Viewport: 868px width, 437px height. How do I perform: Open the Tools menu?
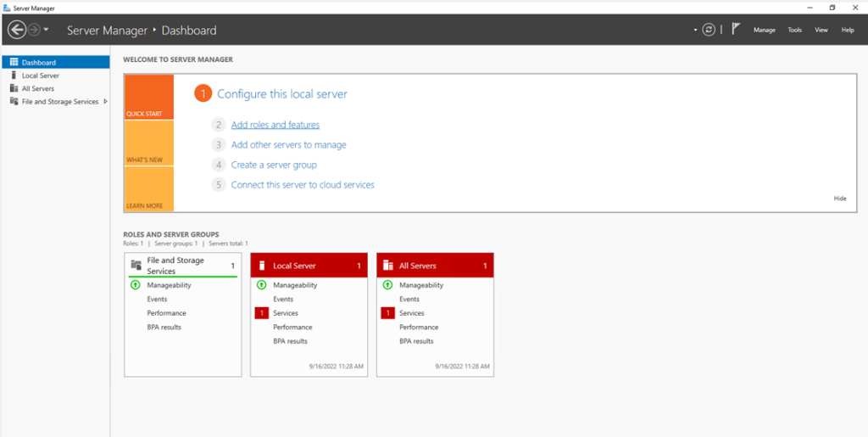coord(794,30)
